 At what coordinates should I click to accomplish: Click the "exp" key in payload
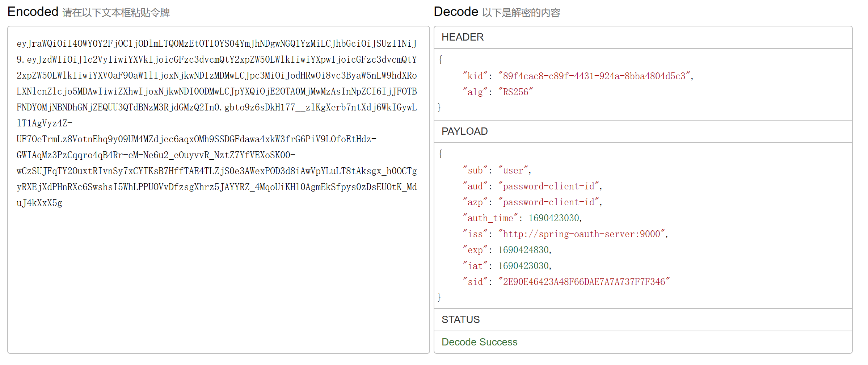pos(475,250)
